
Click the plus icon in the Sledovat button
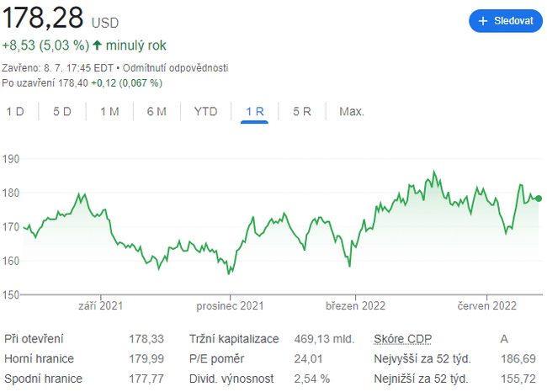pyautogui.click(x=483, y=22)
